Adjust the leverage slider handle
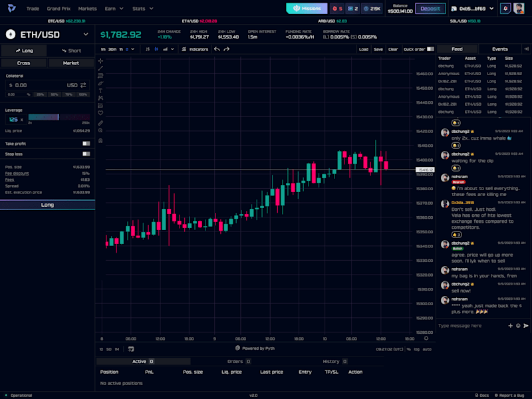The image size is (532, 399). 58,117
